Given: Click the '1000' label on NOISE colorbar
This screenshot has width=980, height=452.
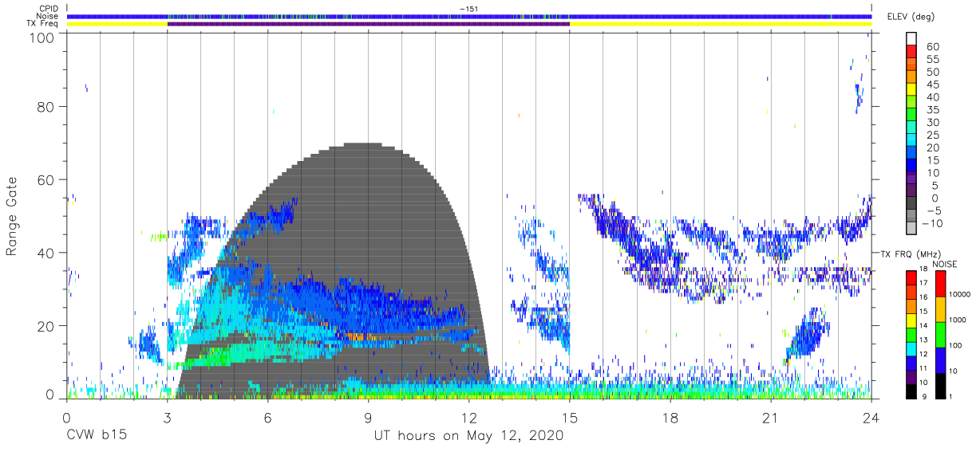Looking at the screenshot, I should tap(958, 320).
